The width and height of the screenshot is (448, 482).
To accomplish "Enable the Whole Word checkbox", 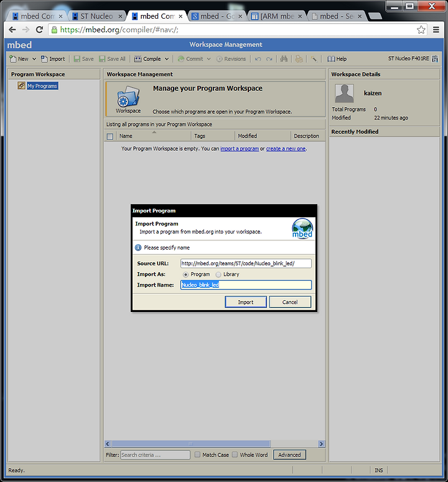I will [x=235, y=455].
